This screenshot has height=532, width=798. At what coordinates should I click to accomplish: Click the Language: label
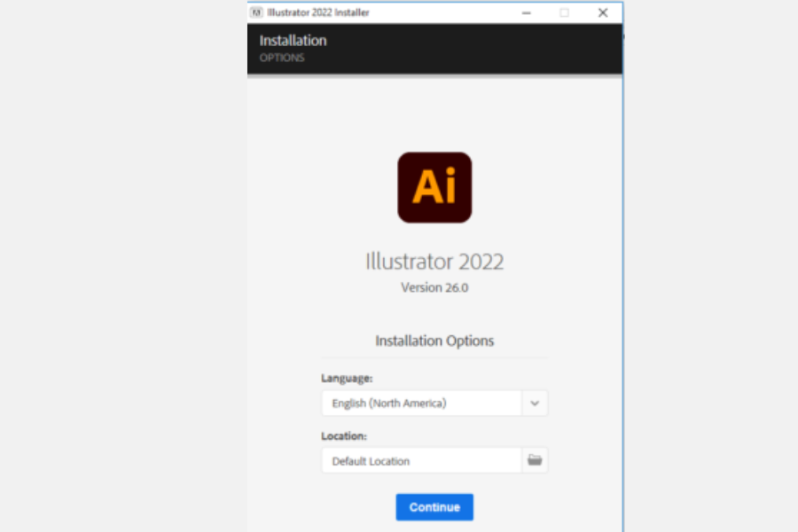[347, 379]
